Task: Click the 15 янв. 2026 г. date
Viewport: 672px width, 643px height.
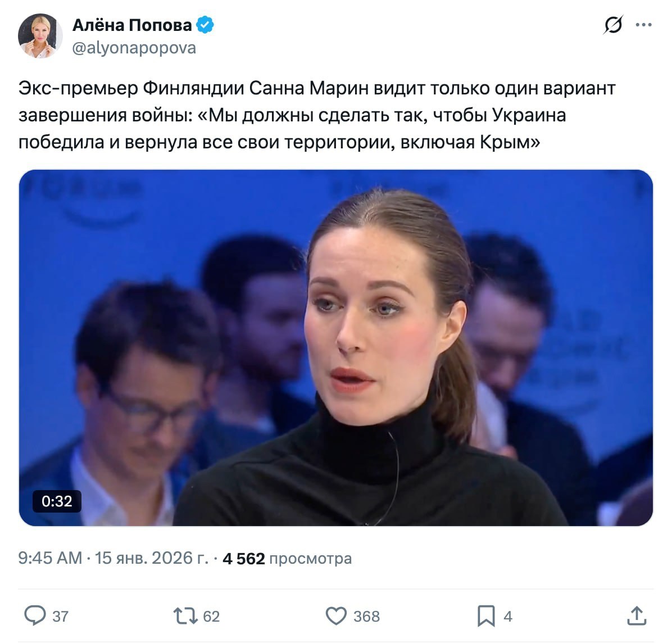Action: pos(152,558)
